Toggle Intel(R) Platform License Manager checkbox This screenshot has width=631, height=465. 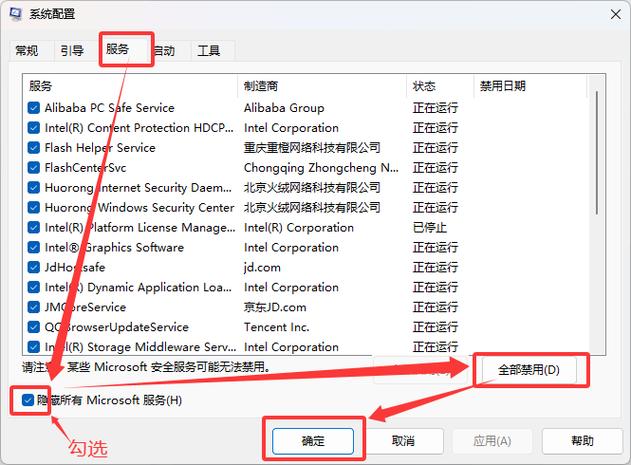34,227
